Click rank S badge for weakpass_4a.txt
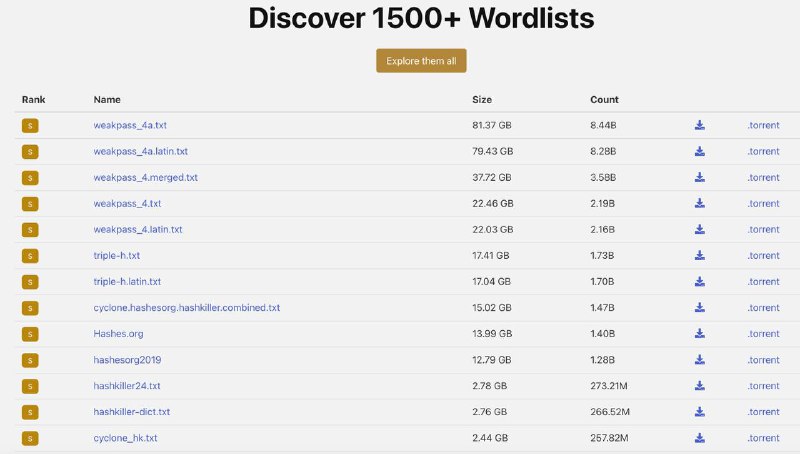Viewport: 800px width, 454px height. tap(30, 125)
